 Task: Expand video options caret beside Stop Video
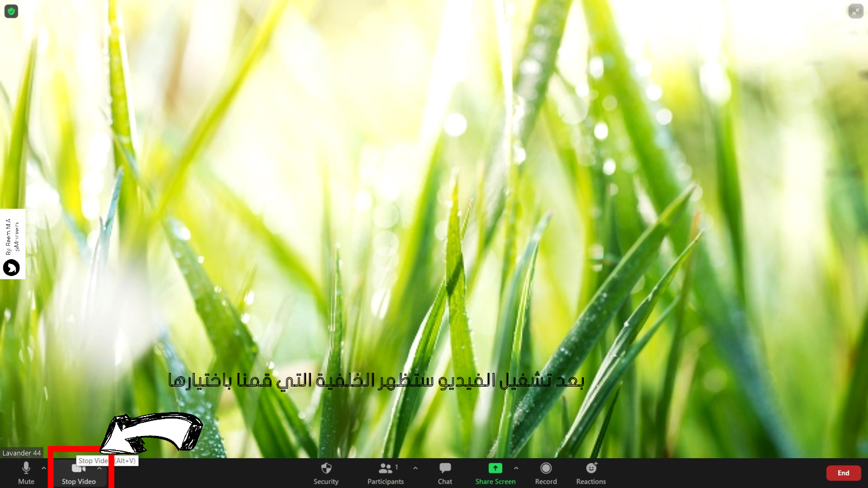tap(100, 468)
